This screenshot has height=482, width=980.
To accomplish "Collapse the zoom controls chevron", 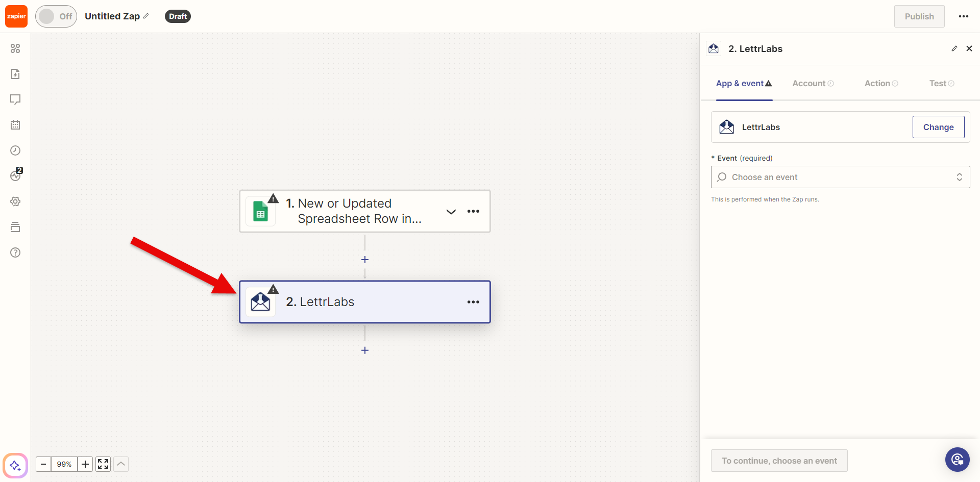I will coord(121,464).
